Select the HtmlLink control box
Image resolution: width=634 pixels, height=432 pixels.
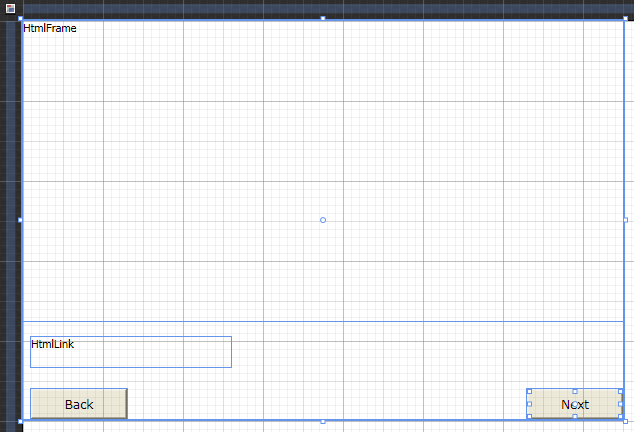click(x=131, y=352)
